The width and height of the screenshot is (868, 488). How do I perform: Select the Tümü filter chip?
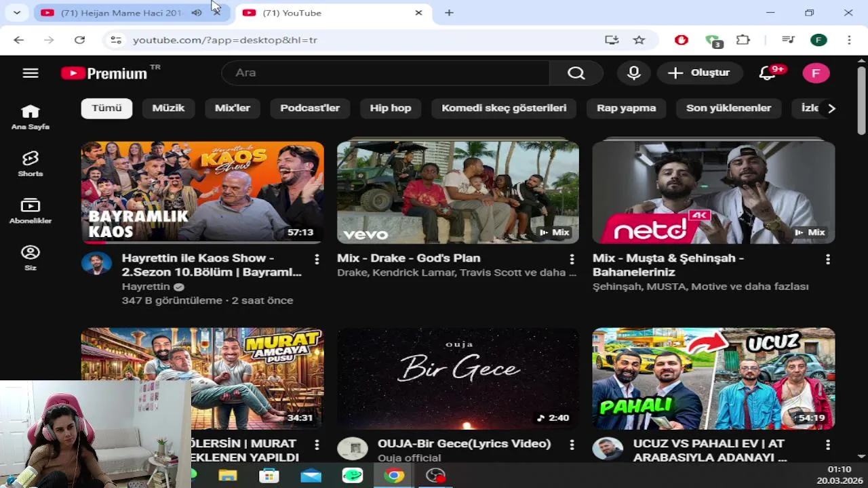tap(106, 108)
